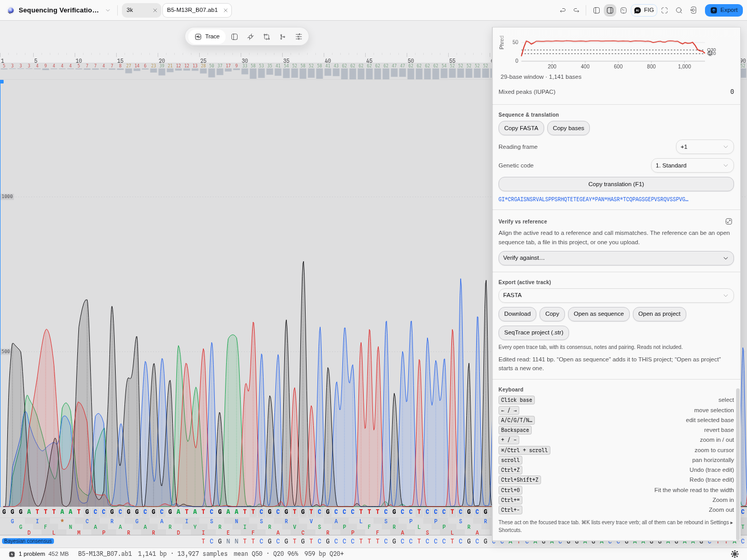Select the Trace view mode
The width and height of the screenshot is (747, 560).
[x=208, y=37]
